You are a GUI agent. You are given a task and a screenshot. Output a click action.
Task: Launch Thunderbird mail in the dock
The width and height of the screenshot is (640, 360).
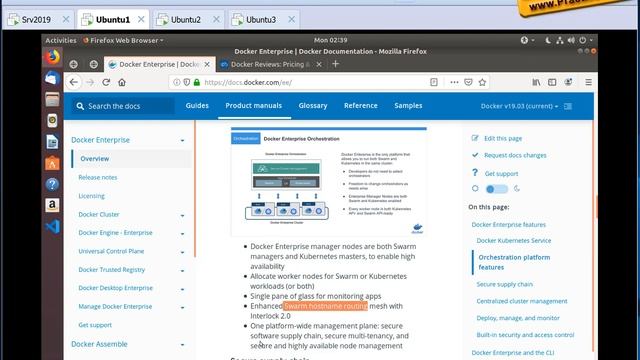pyautogui.click(x=52, y=78)
